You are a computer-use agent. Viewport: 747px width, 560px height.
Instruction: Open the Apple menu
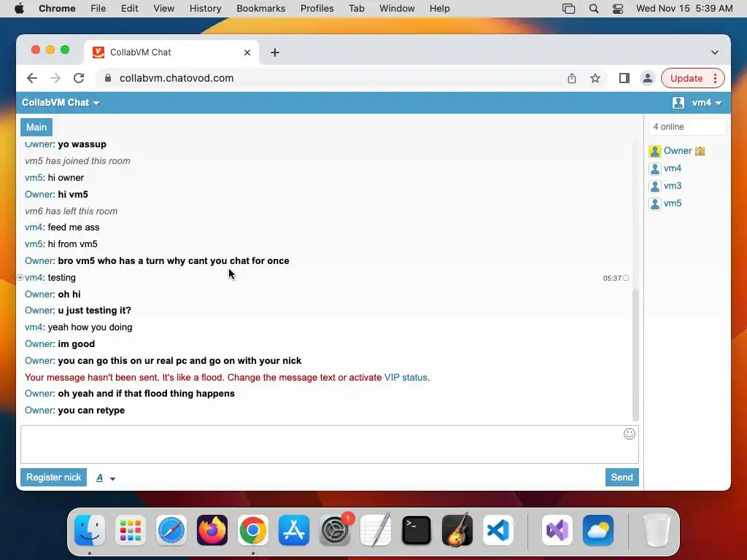[x=19, y=9]
